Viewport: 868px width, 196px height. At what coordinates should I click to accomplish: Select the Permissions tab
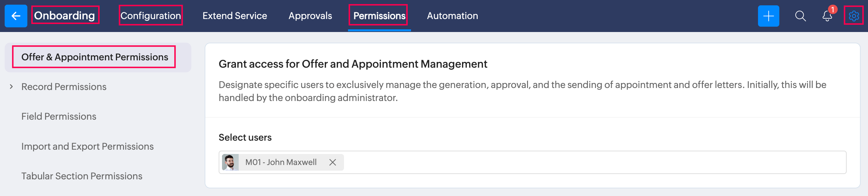click(379, 16)
